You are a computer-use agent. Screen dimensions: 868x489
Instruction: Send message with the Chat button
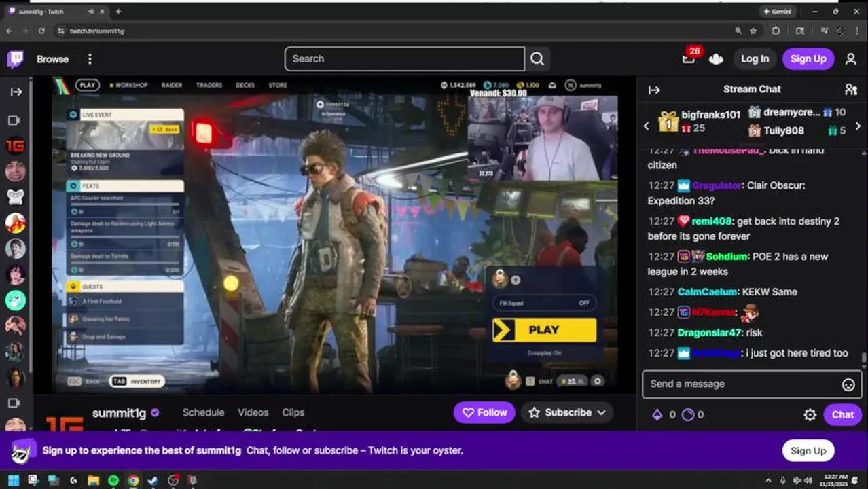(x=842, y=414)
